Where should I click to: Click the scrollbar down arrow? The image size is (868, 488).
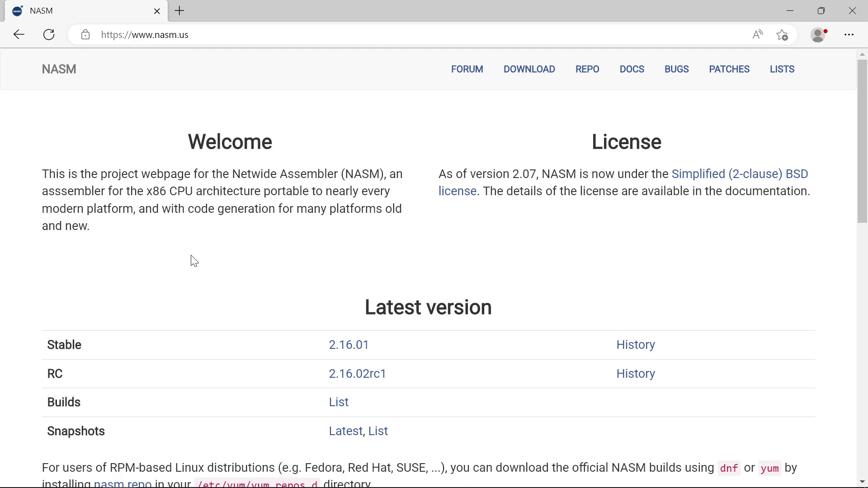point(862,482)
